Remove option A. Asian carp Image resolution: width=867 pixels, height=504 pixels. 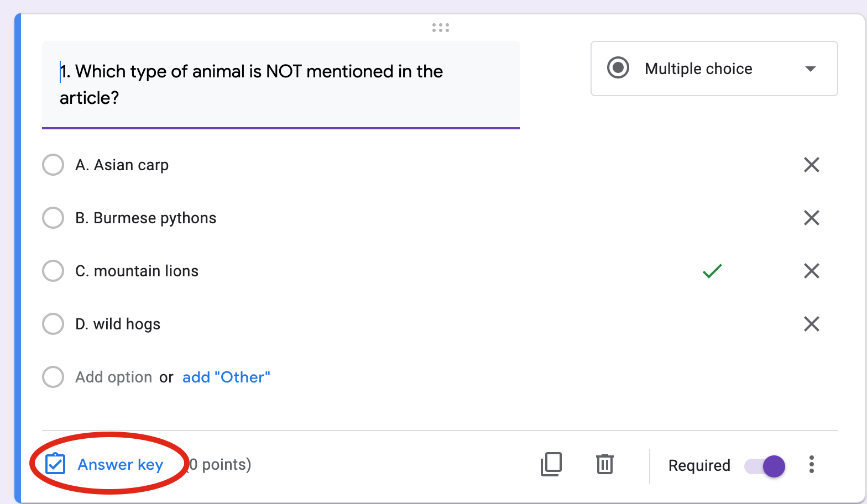811,165
